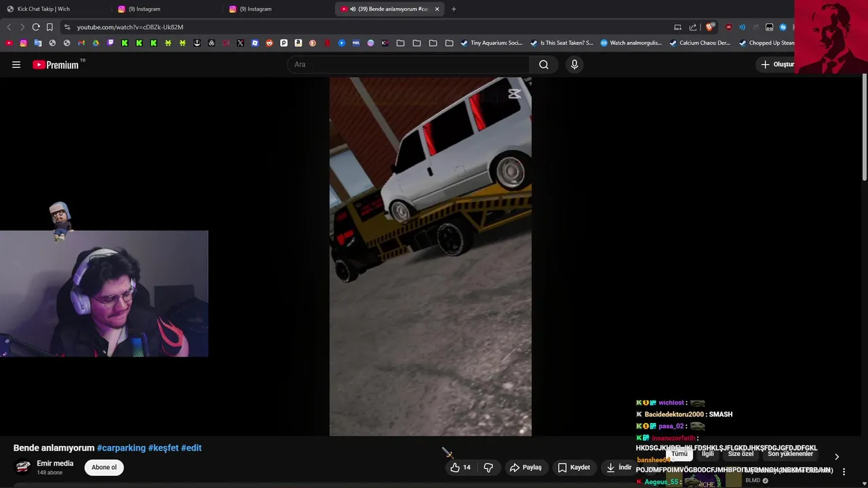
Task: Click the YouTube Premium logo
Action: (56, 64)
